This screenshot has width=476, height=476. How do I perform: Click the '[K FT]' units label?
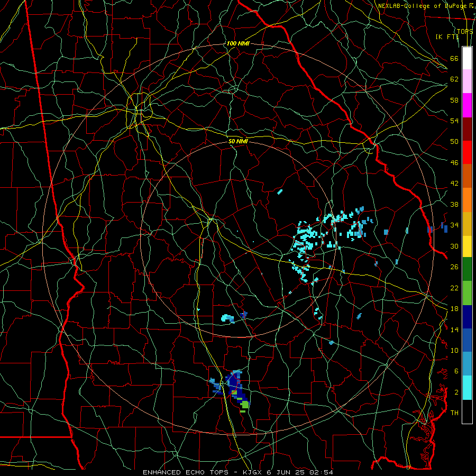pos(447,36)
